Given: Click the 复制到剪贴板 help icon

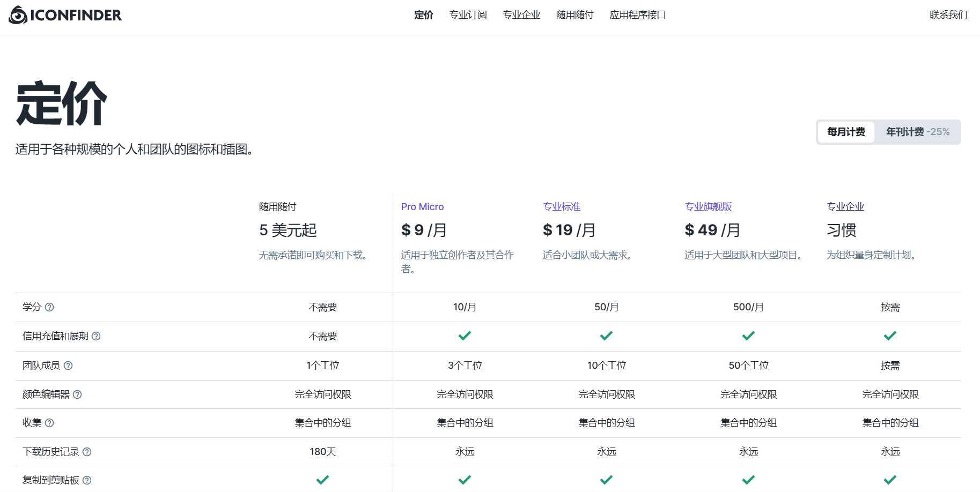Looking at the screenshot, I should pos(87,480).
